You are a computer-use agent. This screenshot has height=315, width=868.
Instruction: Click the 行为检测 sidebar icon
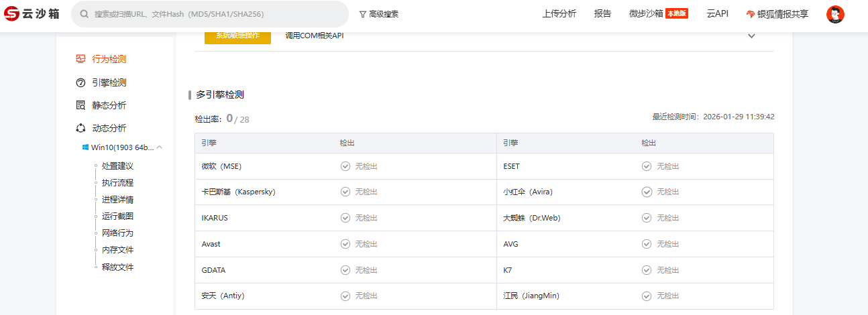80,59
